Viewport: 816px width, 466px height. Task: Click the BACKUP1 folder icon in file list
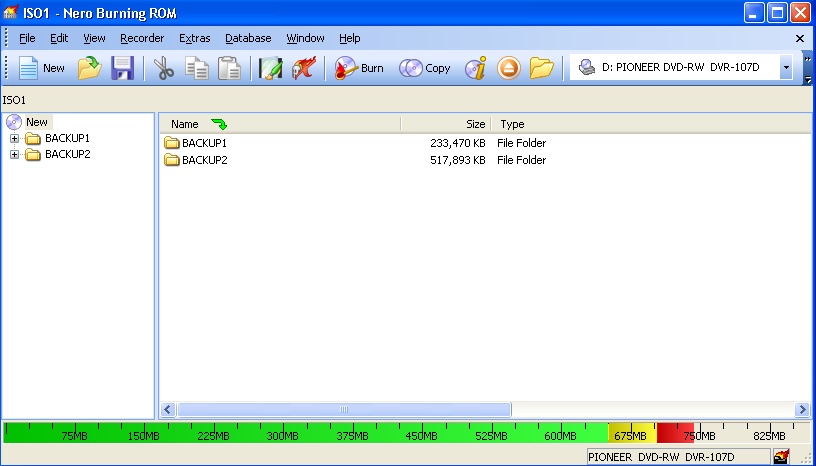(172, 143)
